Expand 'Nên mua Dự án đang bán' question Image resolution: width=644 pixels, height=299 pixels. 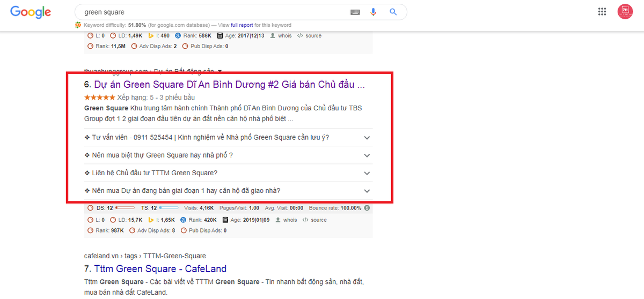tap(228, 191)
